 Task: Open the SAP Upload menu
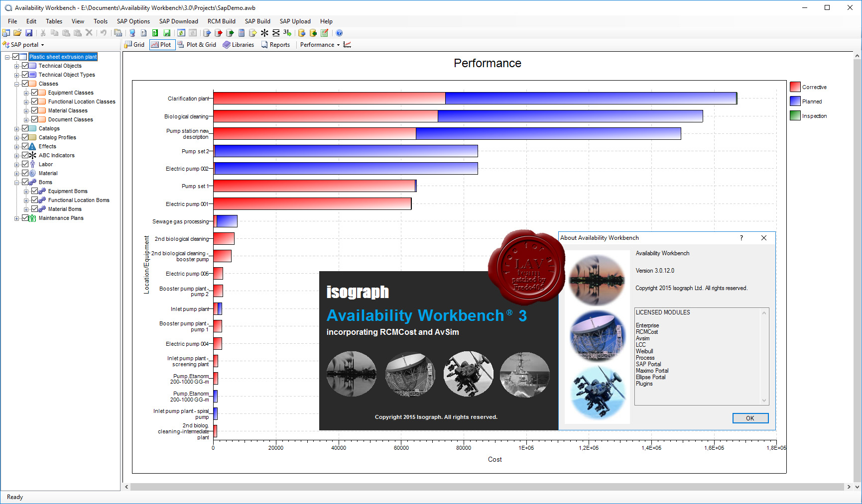[295, 21]
